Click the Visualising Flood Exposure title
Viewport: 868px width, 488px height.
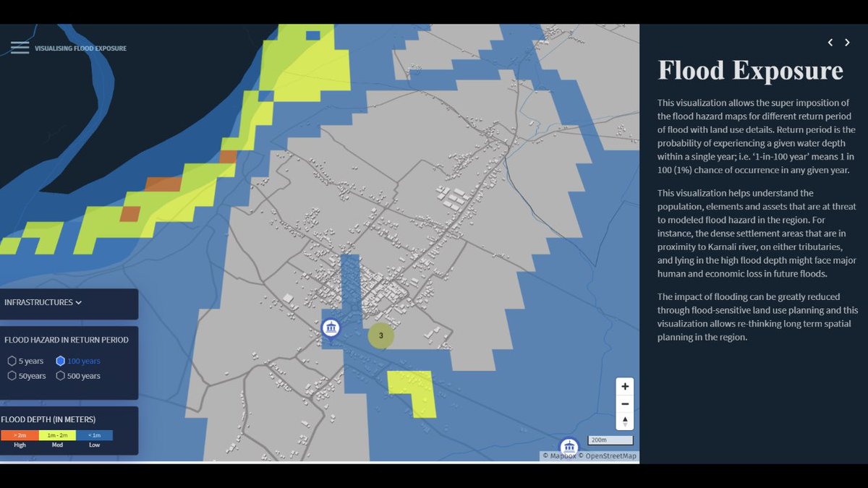[x=80, y=48]
